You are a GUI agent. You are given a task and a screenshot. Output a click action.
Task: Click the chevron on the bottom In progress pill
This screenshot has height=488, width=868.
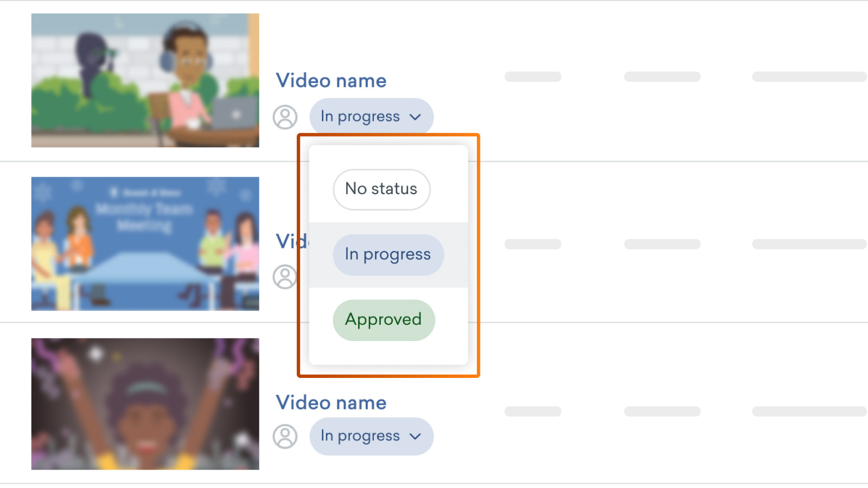[x=416, y=436]
